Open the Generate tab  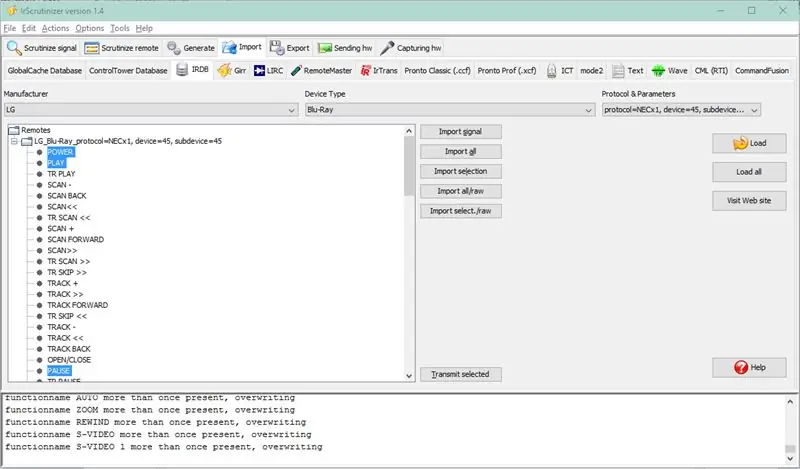(191, 48)
